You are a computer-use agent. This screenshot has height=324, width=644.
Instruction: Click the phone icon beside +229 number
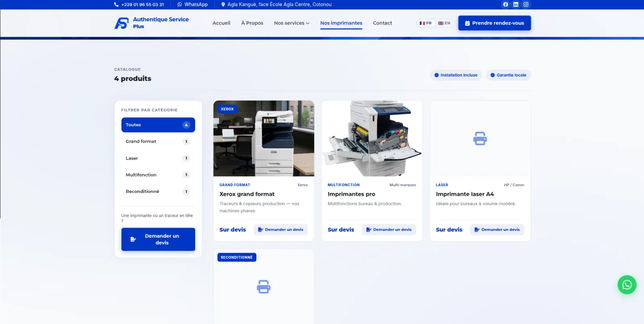coord(116,4)
